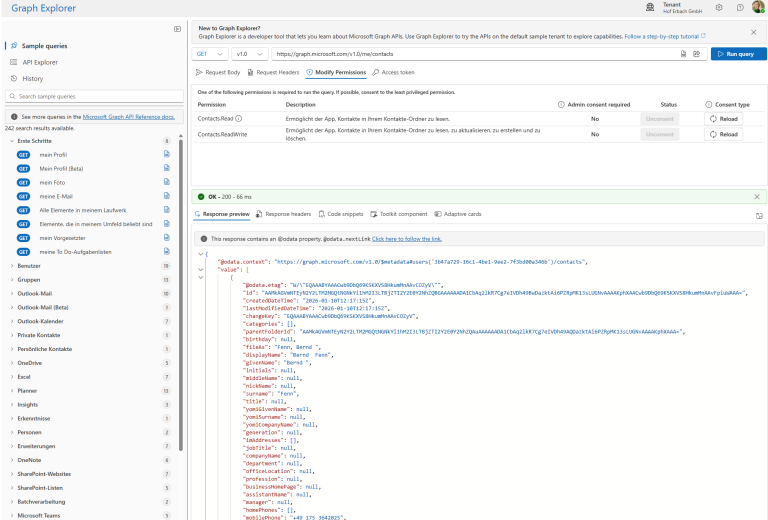Click info icon next to Contacts.Read
768x520 pixels.
click(239, 118)
